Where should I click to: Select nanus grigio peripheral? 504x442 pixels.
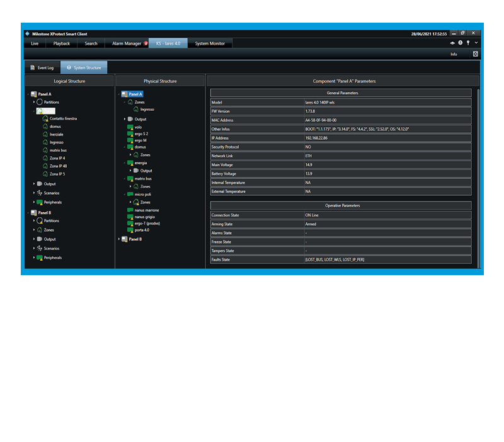click(145, 217)
